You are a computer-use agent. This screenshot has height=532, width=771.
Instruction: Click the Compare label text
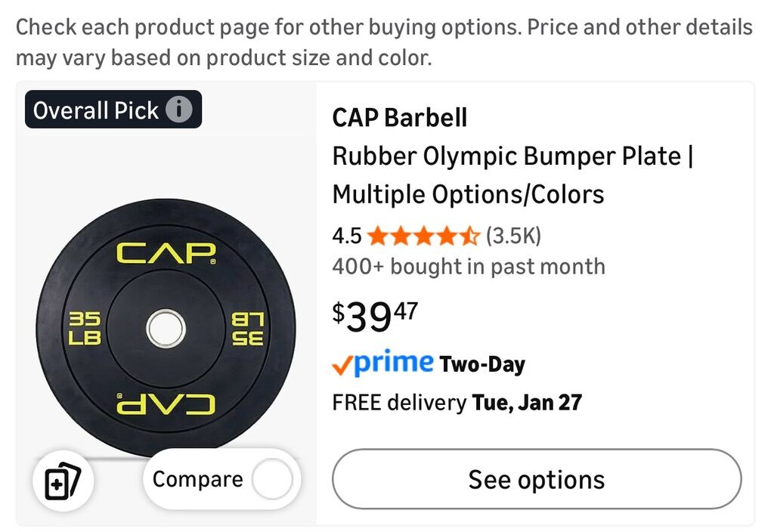tap(197, 480)
